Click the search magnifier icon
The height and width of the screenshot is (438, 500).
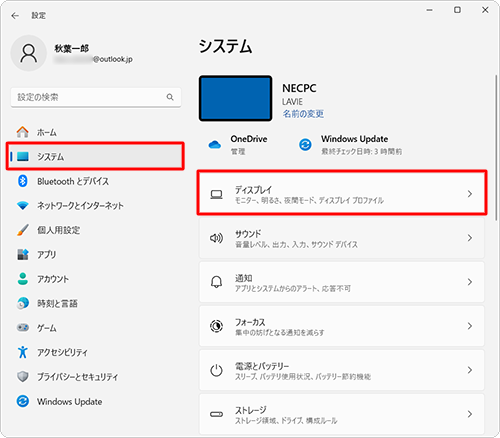(x=170, y=97)
